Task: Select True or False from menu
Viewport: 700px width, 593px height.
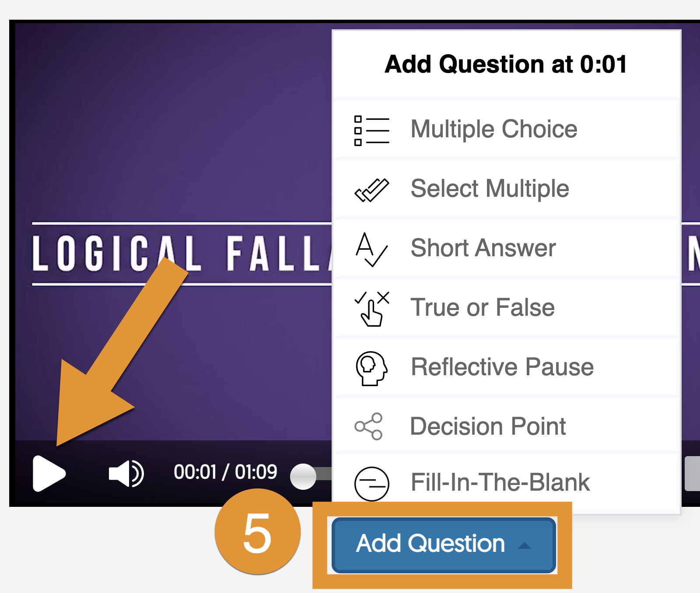Action: click(483, 308)
